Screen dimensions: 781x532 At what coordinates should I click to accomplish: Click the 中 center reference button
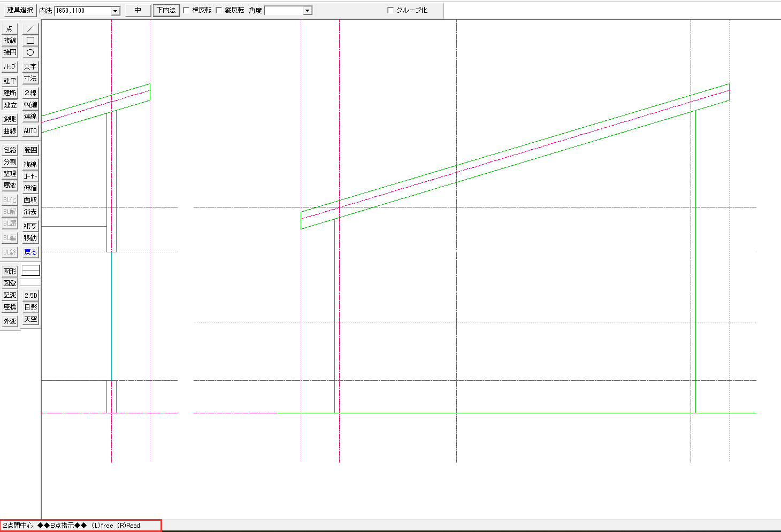tap(138, 10)
